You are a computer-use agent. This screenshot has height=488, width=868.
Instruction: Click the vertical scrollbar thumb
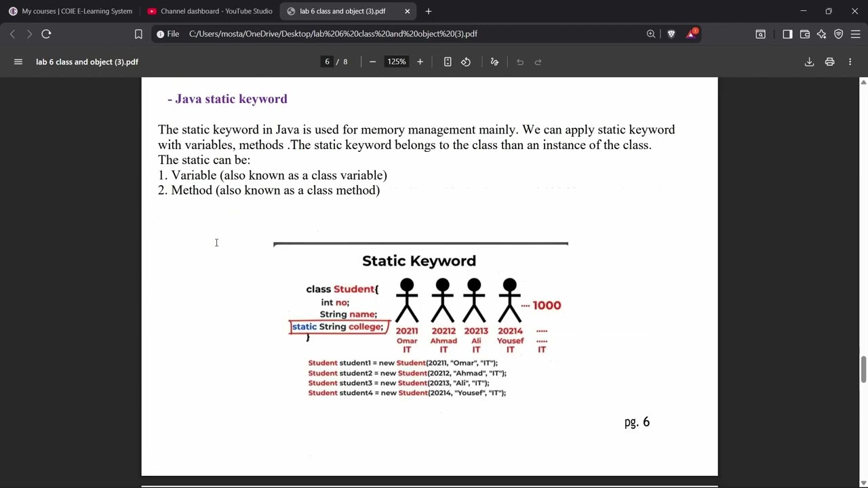(863, 369)
